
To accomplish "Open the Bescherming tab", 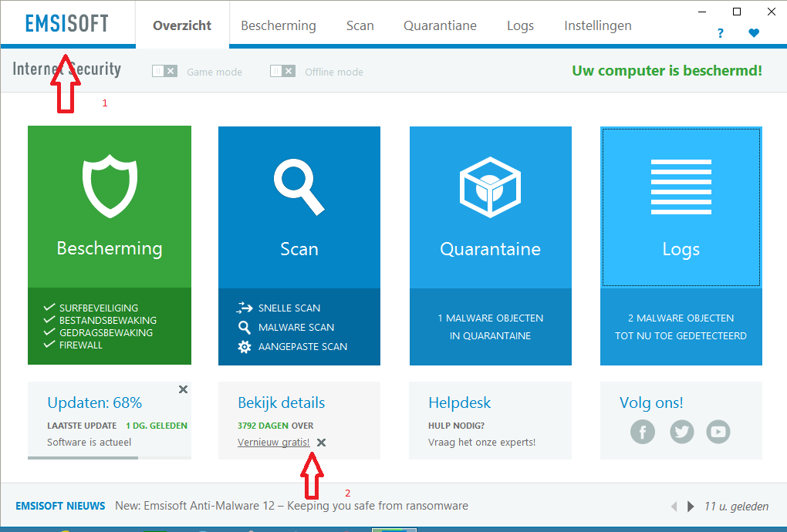I will click(x=279, y=25).
